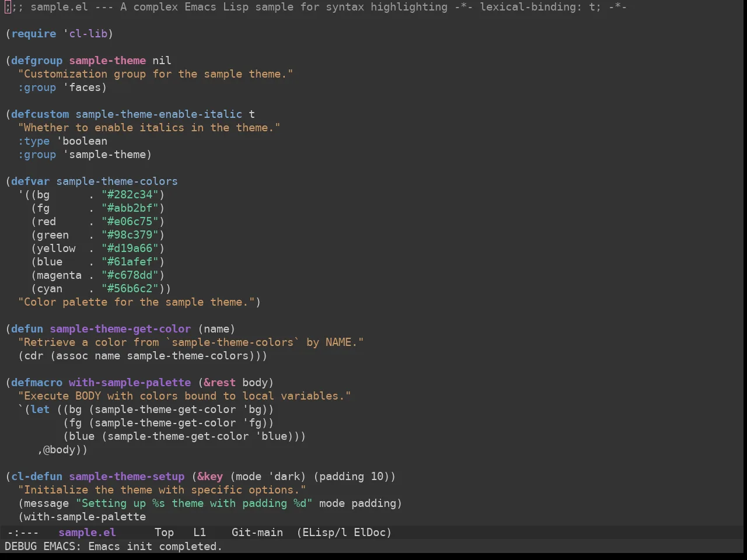Image resolution: width=747 pixels, height=560 pixels.
Task: Click with-sample-palette call on the last code line
Action: point(85,517)
